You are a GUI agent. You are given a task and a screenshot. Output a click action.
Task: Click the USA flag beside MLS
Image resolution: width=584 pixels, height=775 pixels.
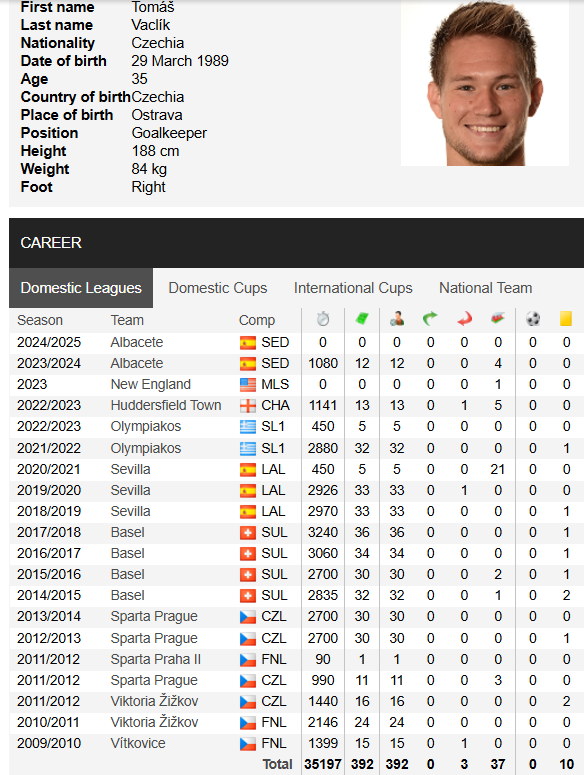(x=248, y=385)
